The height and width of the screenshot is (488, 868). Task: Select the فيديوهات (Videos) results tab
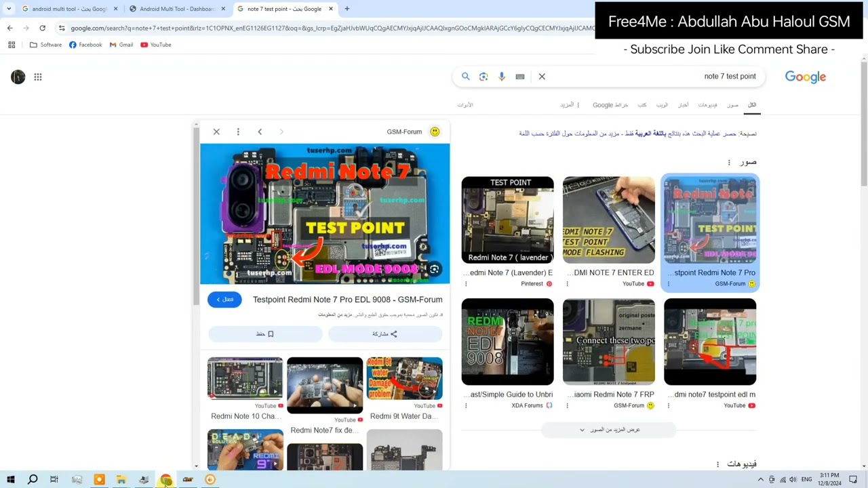click(707, 105)
